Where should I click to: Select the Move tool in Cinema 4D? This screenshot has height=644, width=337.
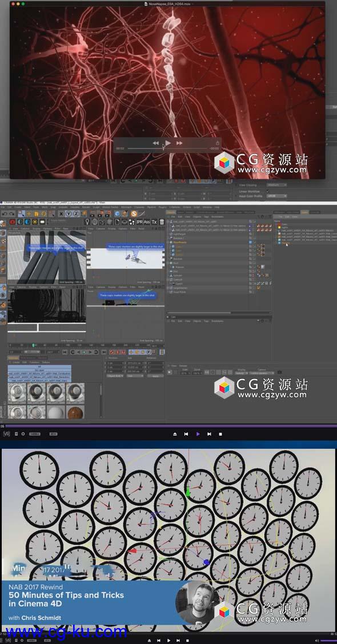pos(29,214)
